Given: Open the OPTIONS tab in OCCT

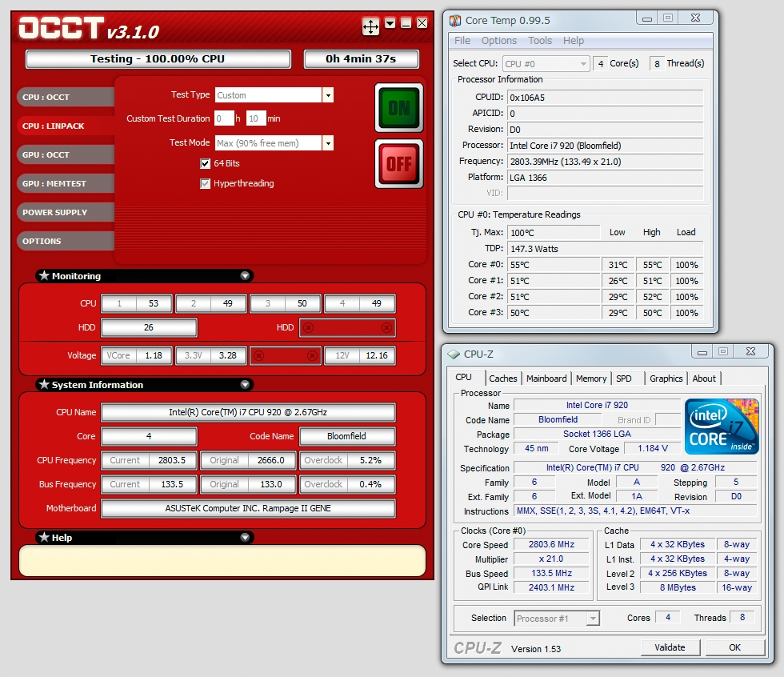Looking at the screenshot, I should point(66,241).
